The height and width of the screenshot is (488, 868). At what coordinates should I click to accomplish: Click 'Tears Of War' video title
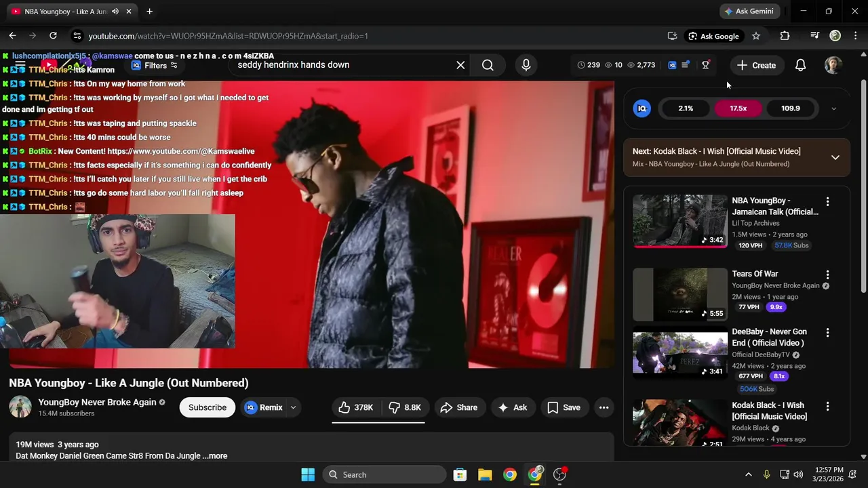[755, 274]
